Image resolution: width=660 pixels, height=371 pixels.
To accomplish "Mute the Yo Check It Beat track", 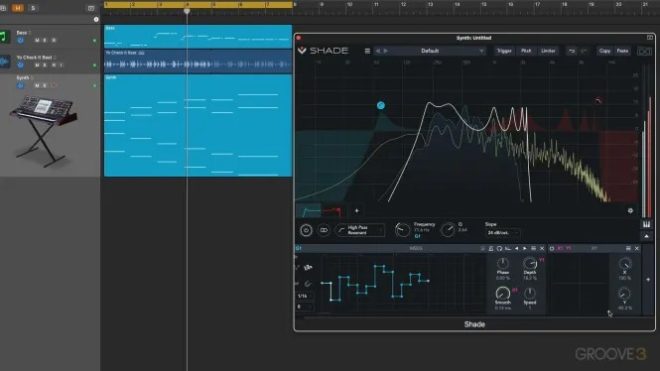I will pyautogui.click(x=37, y=65).
